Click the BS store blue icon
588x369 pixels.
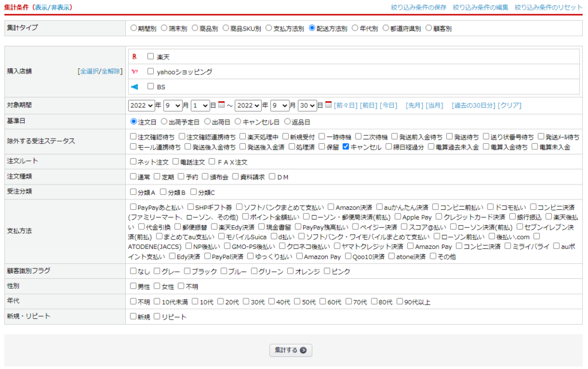(134, 87)
